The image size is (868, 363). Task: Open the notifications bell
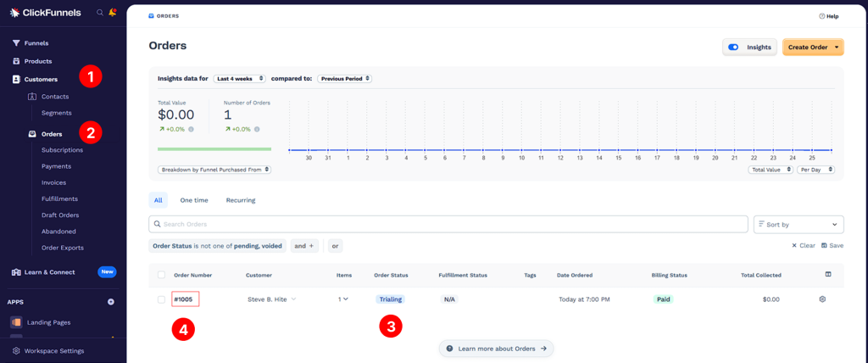click(x=113, y=12)
